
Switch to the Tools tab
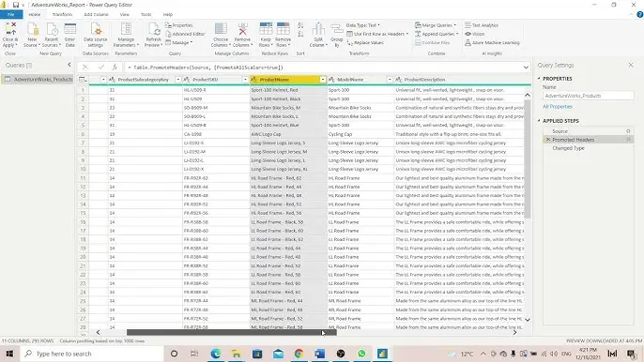pos(146,14)
